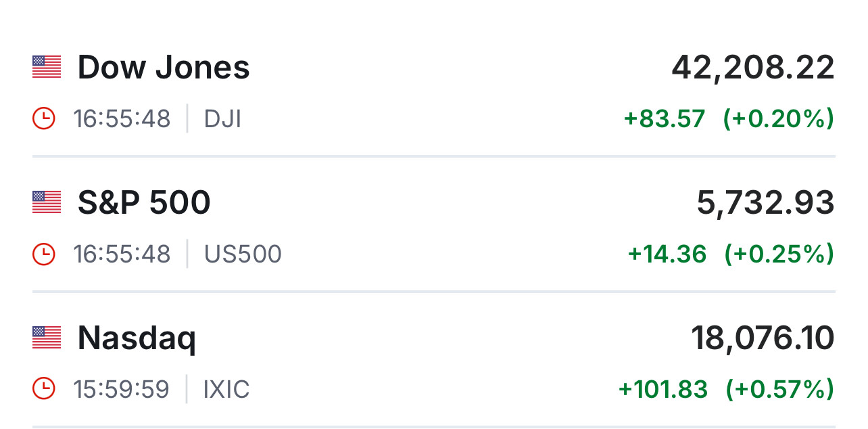Click the US500 ticker symbol

coord(243,254)
